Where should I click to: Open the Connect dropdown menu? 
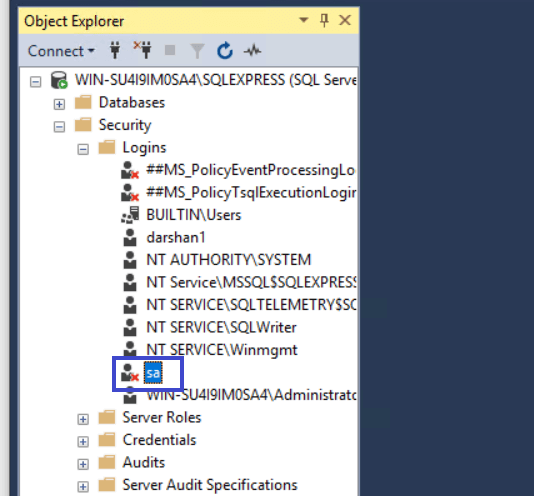point(61,51)
